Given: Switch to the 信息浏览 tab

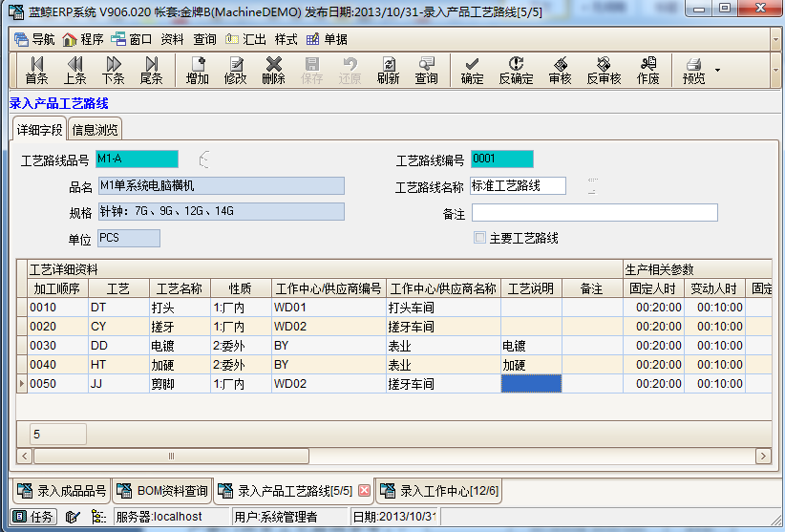Looking at the screenshot, I should pos(95,130).
